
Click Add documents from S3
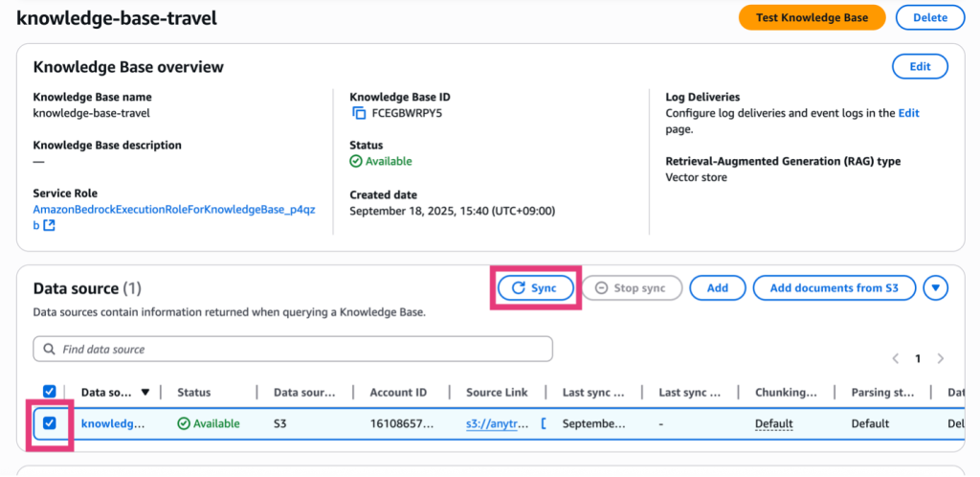point(835,288)
